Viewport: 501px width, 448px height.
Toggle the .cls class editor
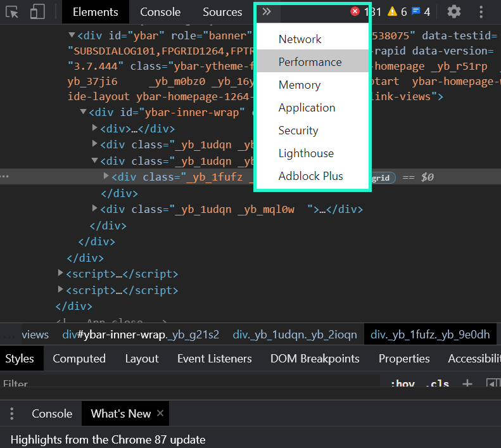coord(438,383)
